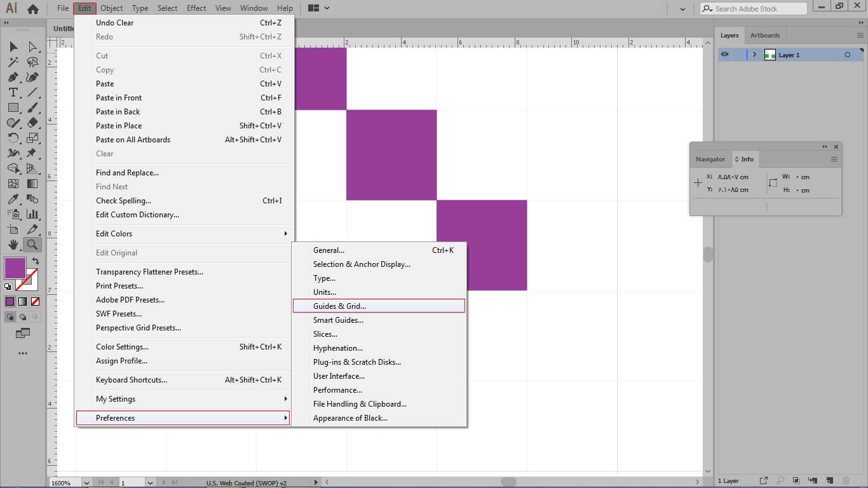Select the Eraser tool
Image resolution: width=868 pixels, height=488 pixels.
pos(32,123)
